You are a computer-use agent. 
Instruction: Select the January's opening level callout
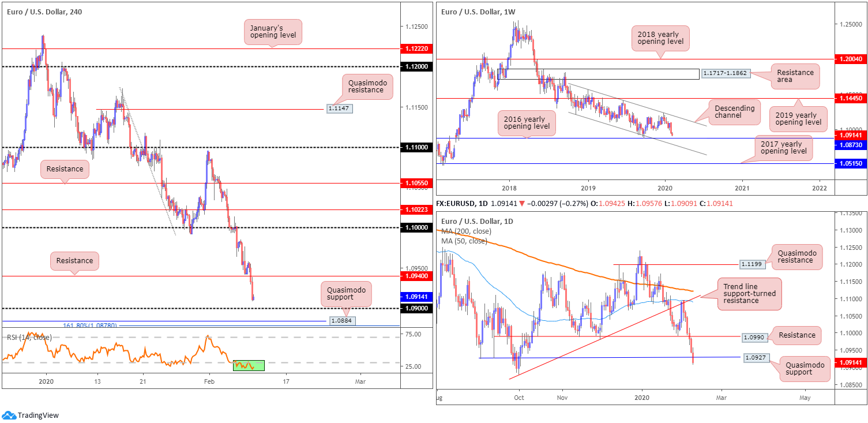point(273,32)
